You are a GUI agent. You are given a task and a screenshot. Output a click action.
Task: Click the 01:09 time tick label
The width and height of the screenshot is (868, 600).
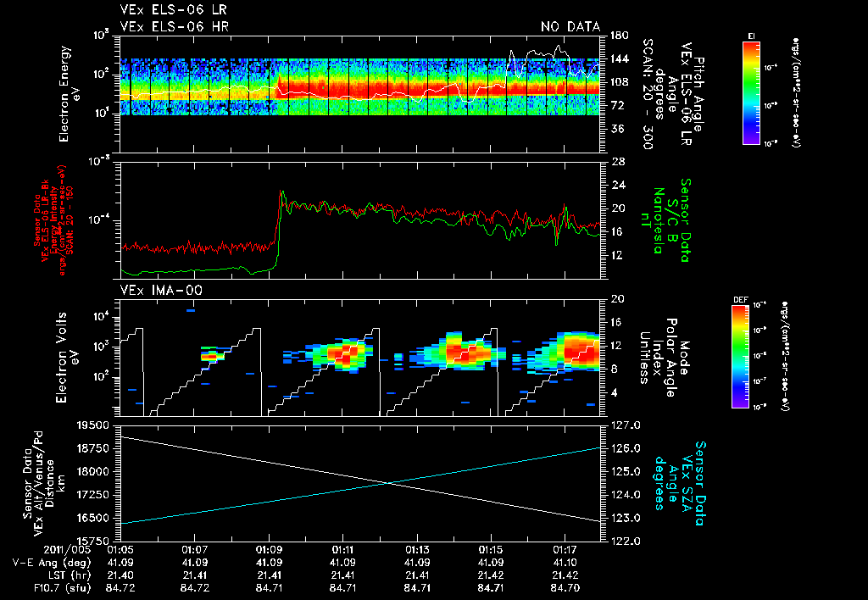tap(269, 551)
